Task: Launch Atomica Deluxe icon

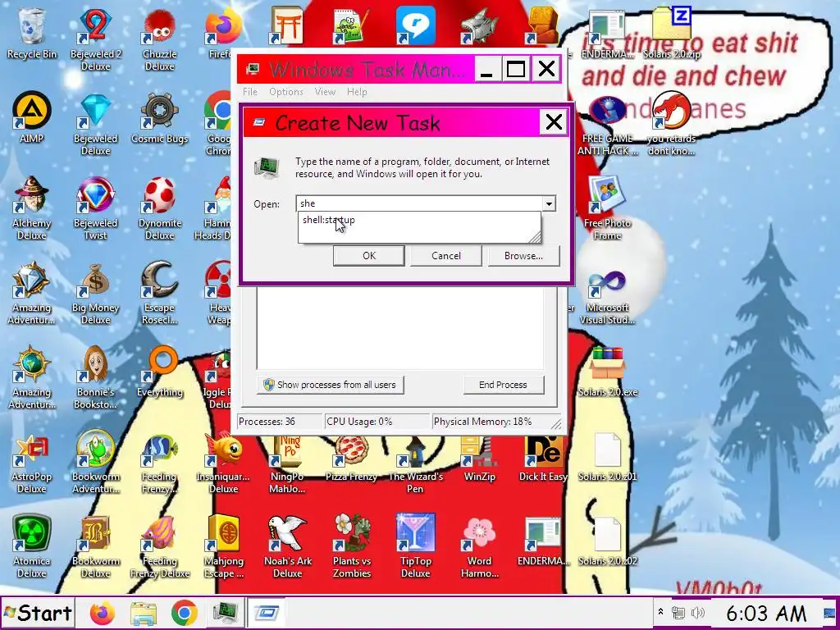Action: point(32,546)
